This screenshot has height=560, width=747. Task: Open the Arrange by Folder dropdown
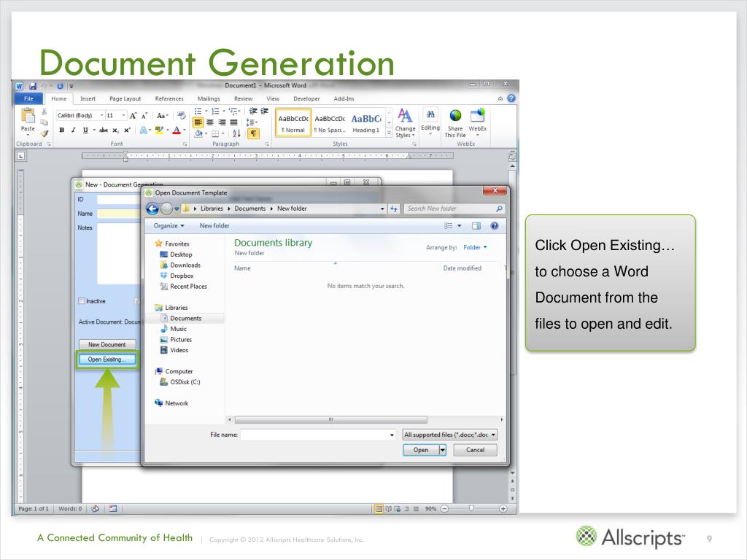pos(475,247)
